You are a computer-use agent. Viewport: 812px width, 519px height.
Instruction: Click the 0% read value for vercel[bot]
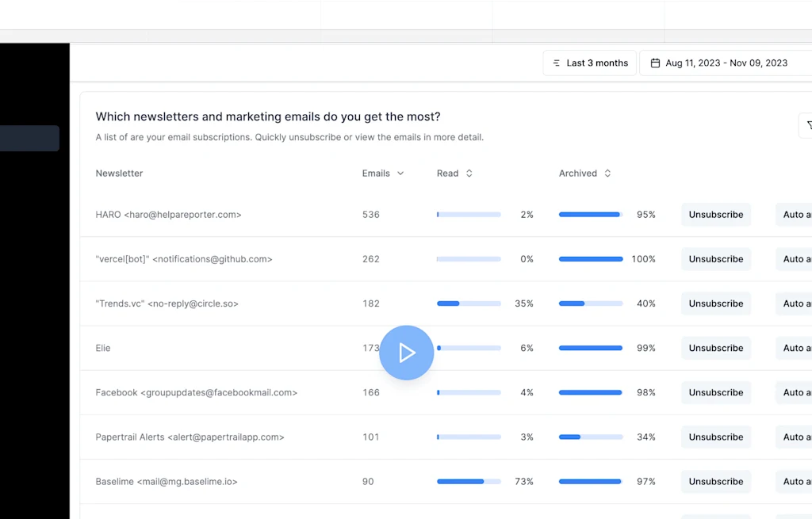527,259
